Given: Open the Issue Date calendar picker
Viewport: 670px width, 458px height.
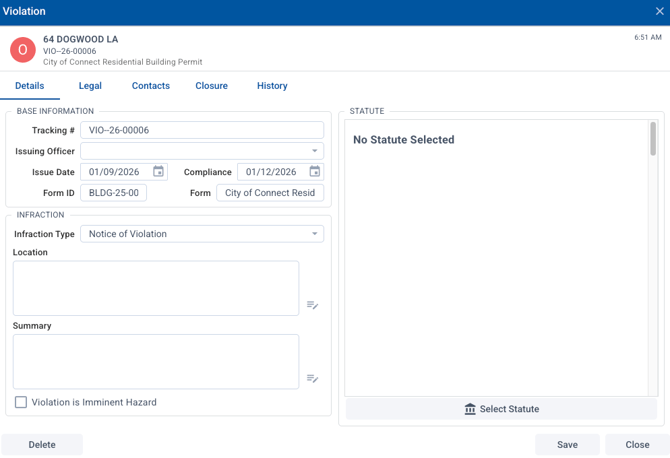Looking at the screenshot, I should (158, 172).
